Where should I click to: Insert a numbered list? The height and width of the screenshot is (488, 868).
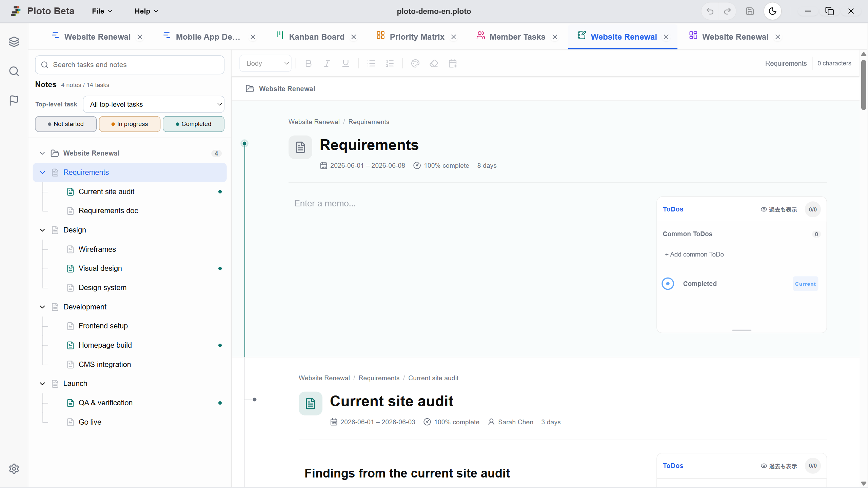(x=390, y=63)
